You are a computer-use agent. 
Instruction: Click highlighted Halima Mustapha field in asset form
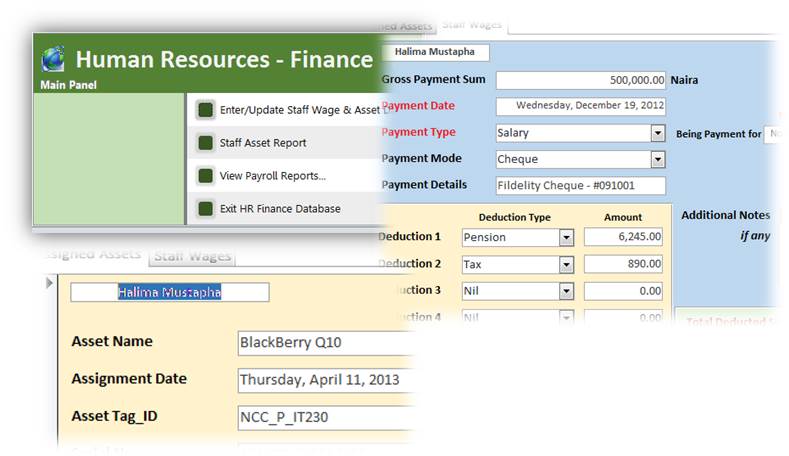pyautogui.click(x=170, y=292)
